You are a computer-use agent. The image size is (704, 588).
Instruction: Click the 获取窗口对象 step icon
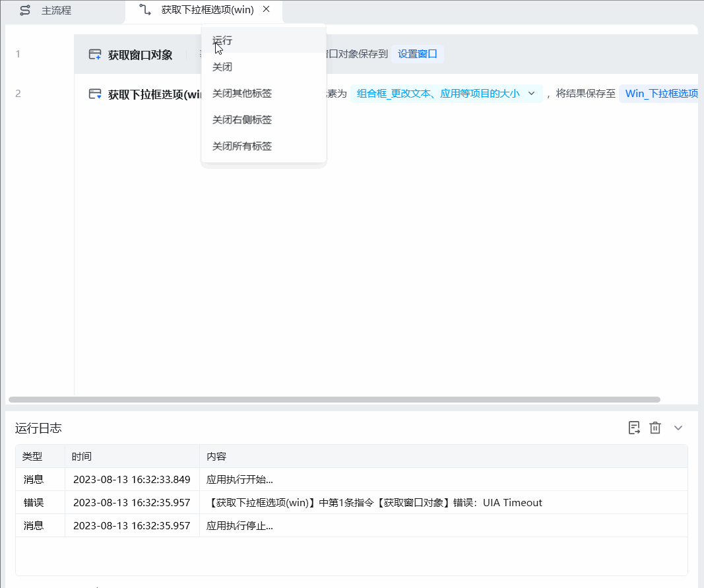pyautogui.click(x=95, y=55)
